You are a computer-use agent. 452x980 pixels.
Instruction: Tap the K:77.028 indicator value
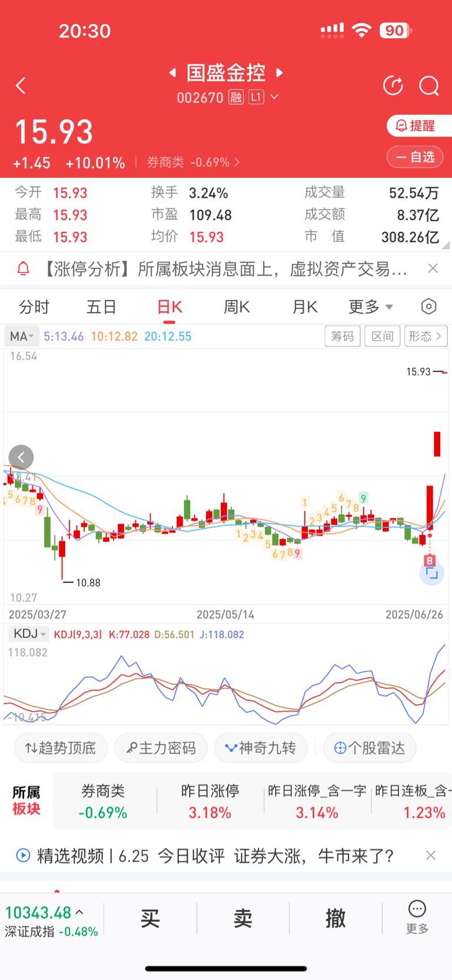click(129, 634)
